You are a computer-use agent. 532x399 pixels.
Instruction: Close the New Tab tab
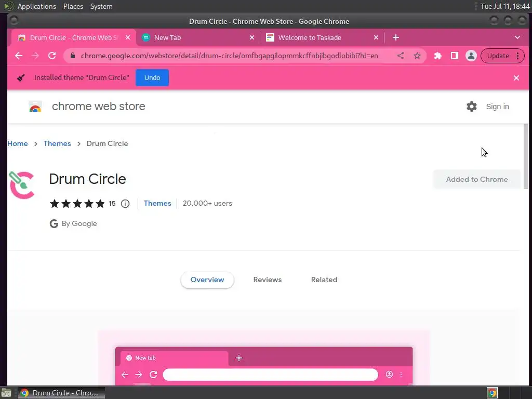point(252,37)
